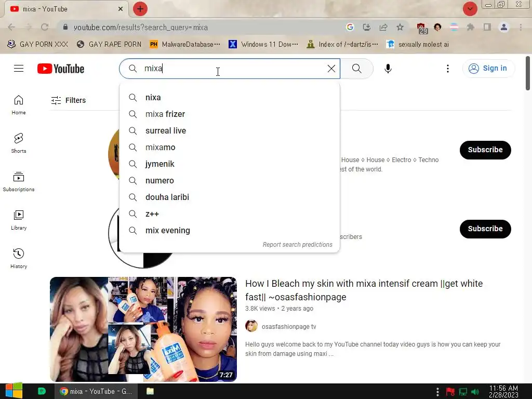
Task: Close the 'mixa - YouTube' tab
Action: pyautogui.click(x=121, y=9)
